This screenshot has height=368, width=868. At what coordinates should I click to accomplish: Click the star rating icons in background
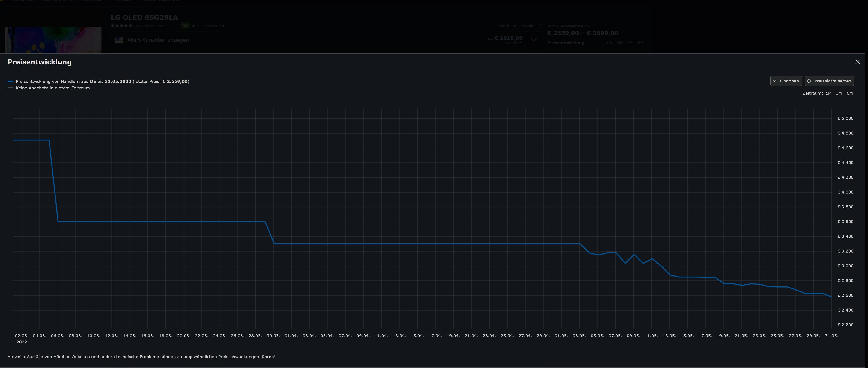(x=121, y=26)
